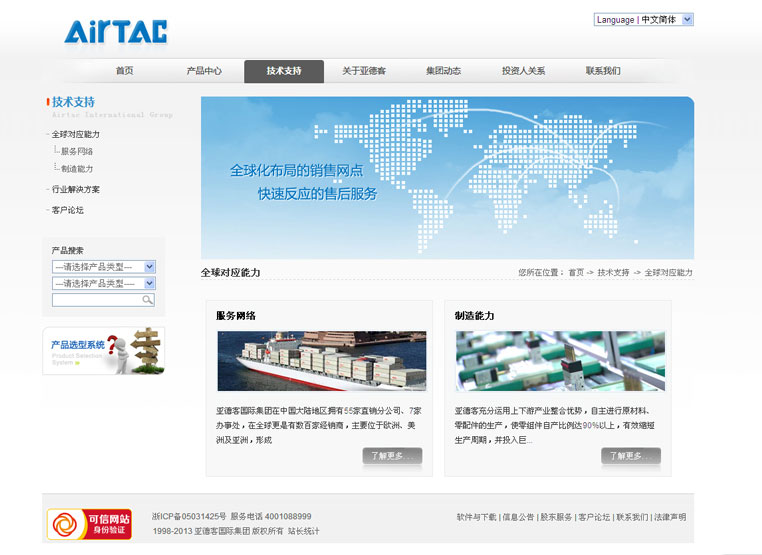
Task: Click the product search magnifier icon
Action: tap(148, 300)
